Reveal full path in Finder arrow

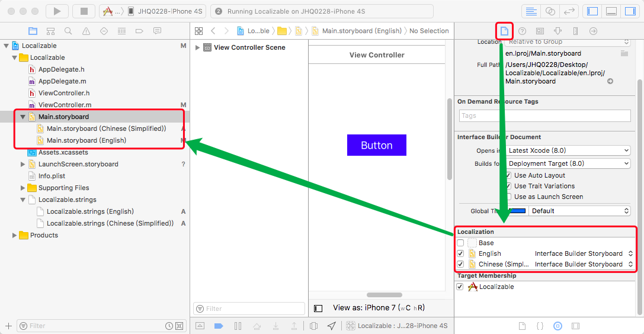click(x=610, y=81)
